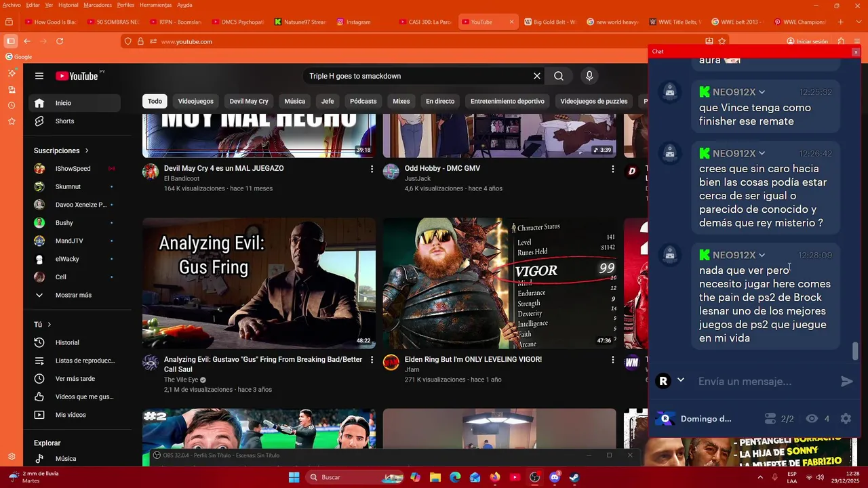The width and height of the screenshot is (868, 488).
Task: Open options menu for Odd Hobby video
Action: [x=612, y=169]
